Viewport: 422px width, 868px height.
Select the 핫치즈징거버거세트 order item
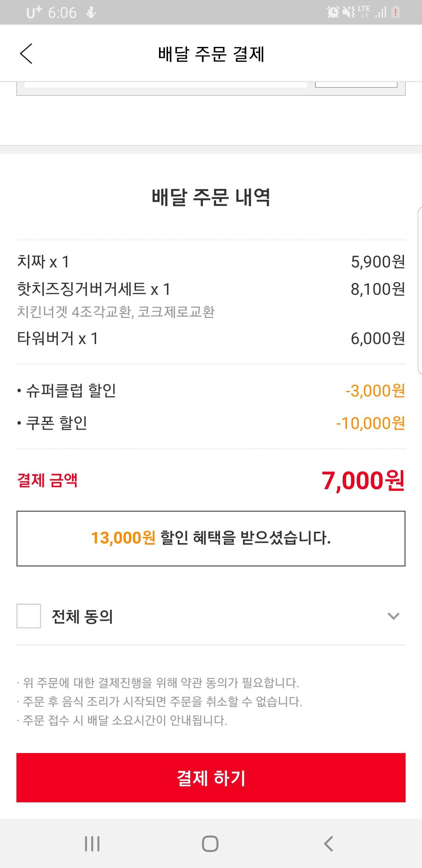94,289
